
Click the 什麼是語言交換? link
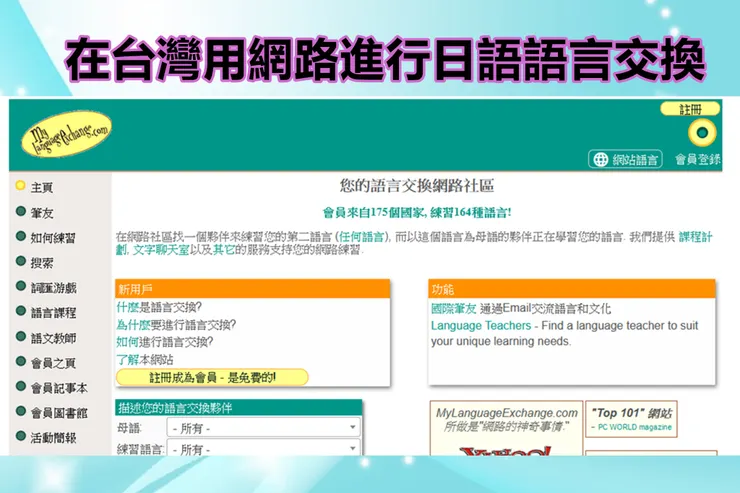tap(159, 307)
